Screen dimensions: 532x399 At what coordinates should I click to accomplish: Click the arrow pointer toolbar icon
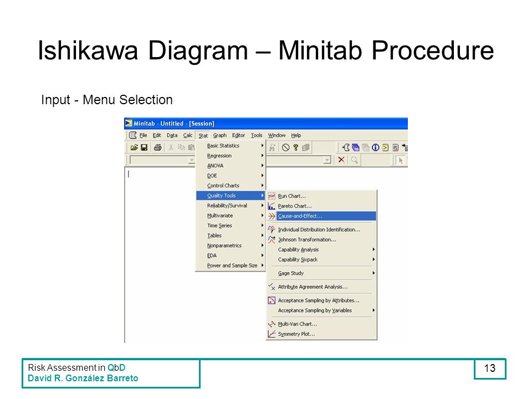coord(401,160)
